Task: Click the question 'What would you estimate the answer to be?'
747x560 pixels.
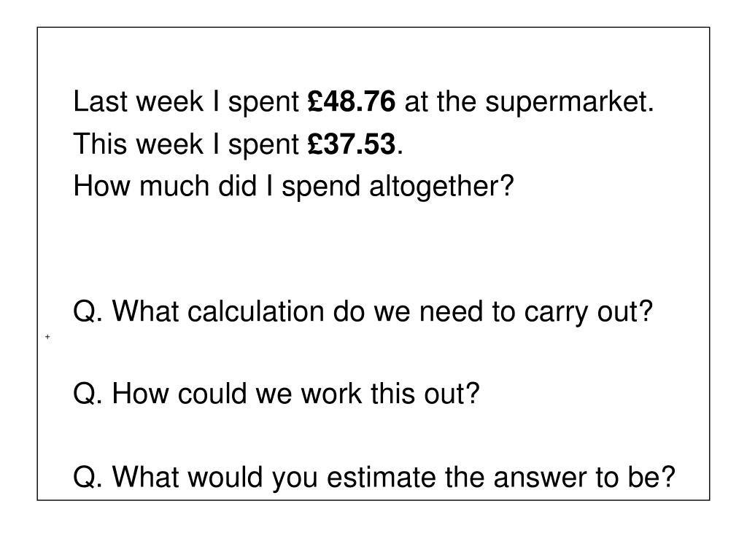Action: pos(393,478)
